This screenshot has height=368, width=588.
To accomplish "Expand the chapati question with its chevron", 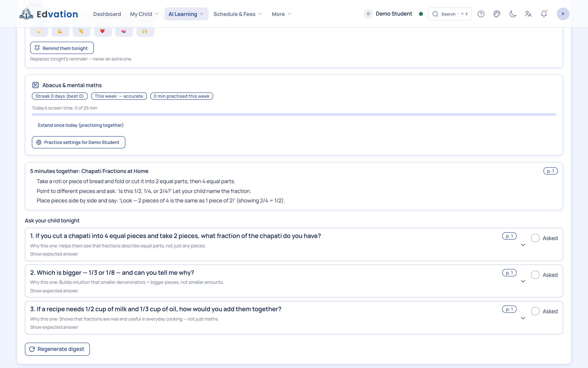I will pyautogui.click(x=523, y=245).
